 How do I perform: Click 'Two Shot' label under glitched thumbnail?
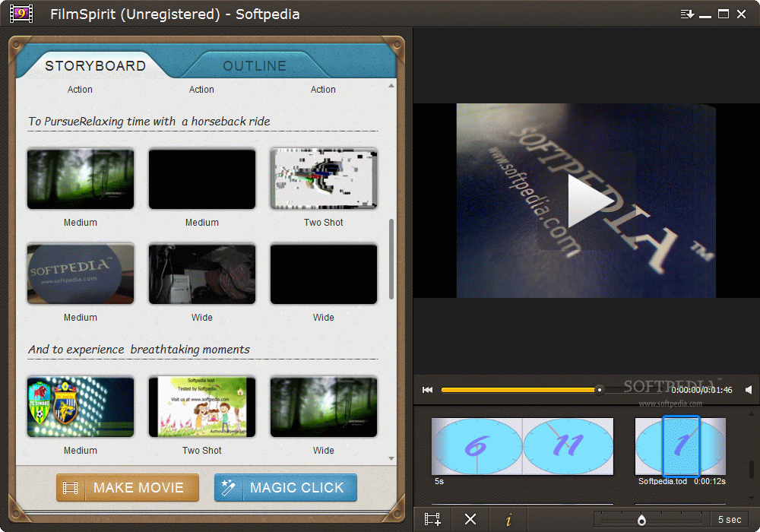click(323, 223)
